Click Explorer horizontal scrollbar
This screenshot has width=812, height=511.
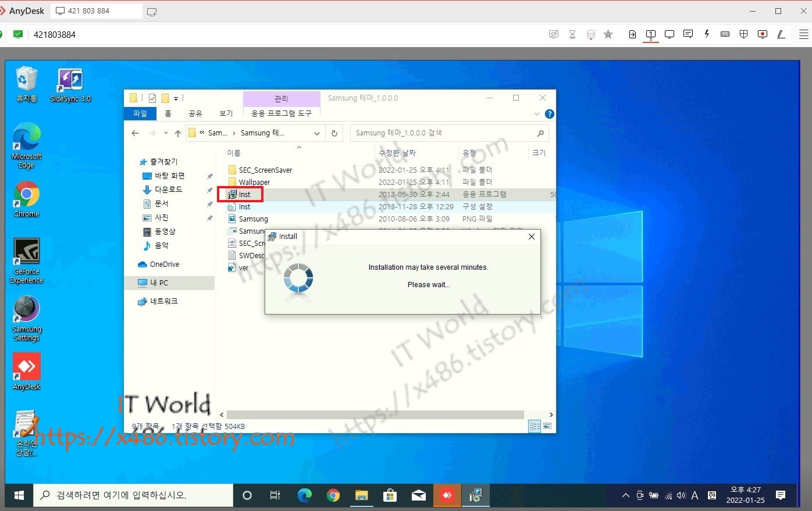click(375, 415)
